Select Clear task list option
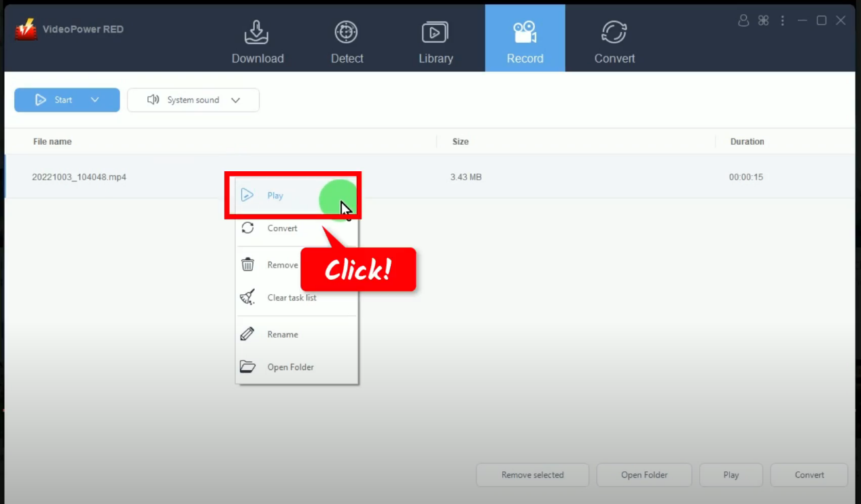 (x=291, y=298)
